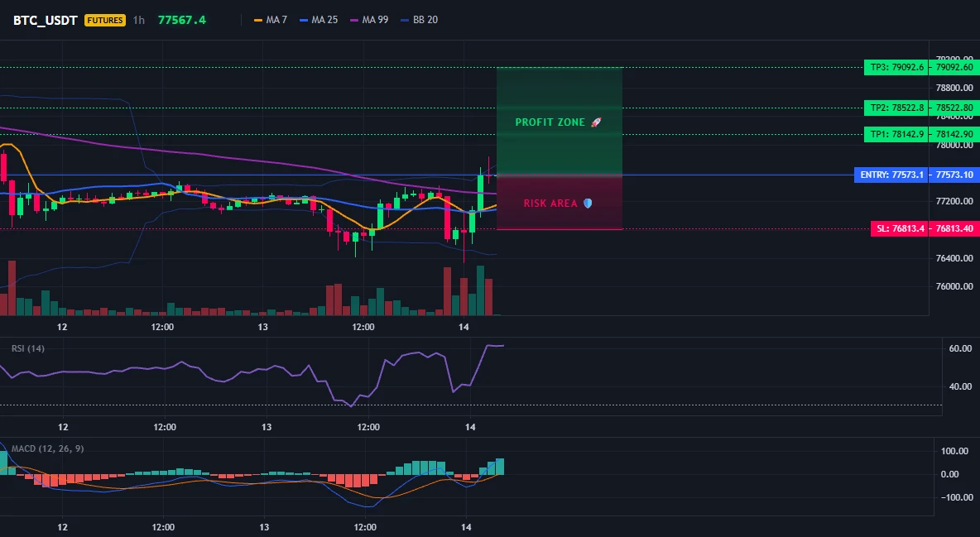Click the 14 date label under main chart

pyautogui.click(x=464, y=327)
